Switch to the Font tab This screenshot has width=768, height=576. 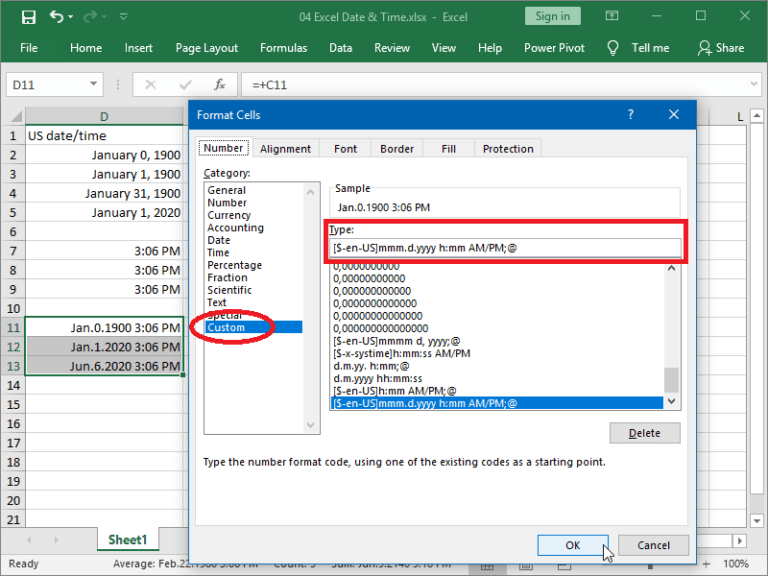click(345, 149)
